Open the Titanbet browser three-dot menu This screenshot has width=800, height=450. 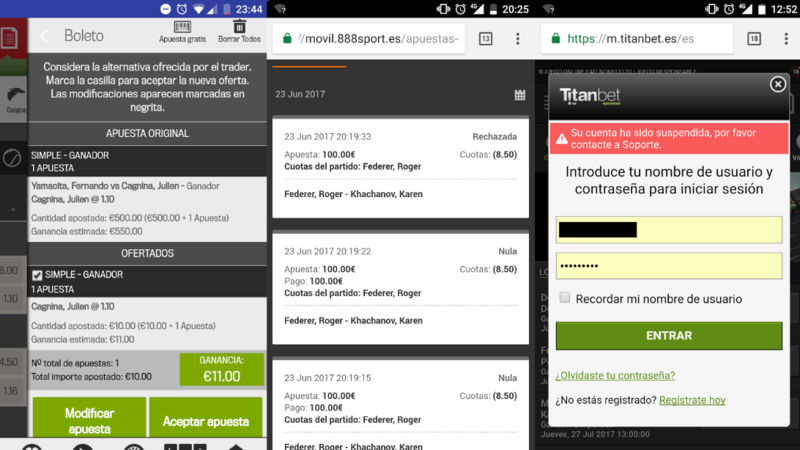tap(786, 38)
